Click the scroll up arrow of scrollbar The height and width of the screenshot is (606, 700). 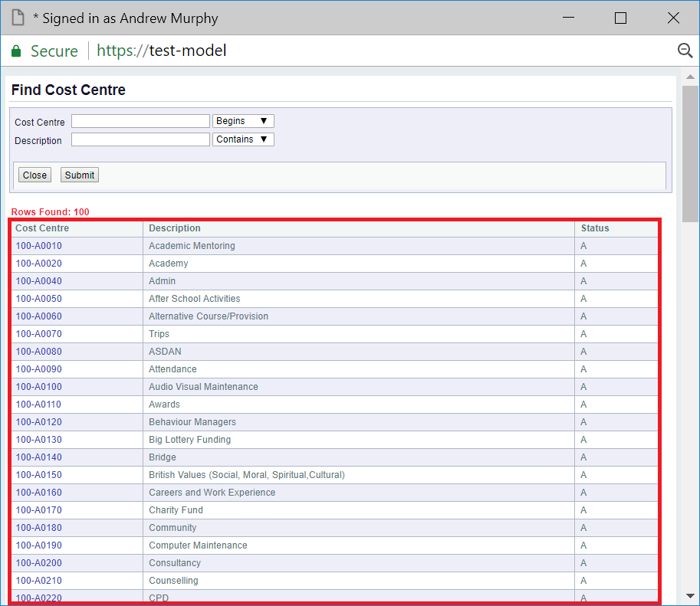point(690,77)
